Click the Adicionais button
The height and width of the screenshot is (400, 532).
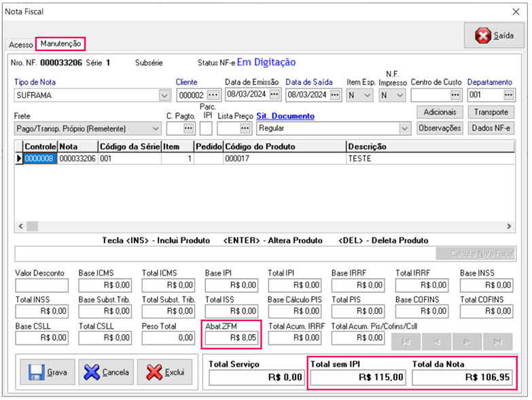point(440,112)
